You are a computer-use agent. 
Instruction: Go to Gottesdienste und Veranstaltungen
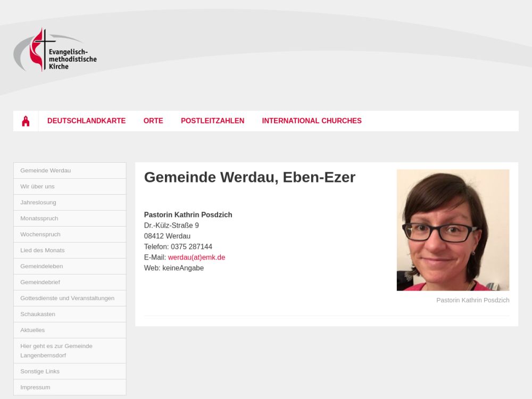70,298
